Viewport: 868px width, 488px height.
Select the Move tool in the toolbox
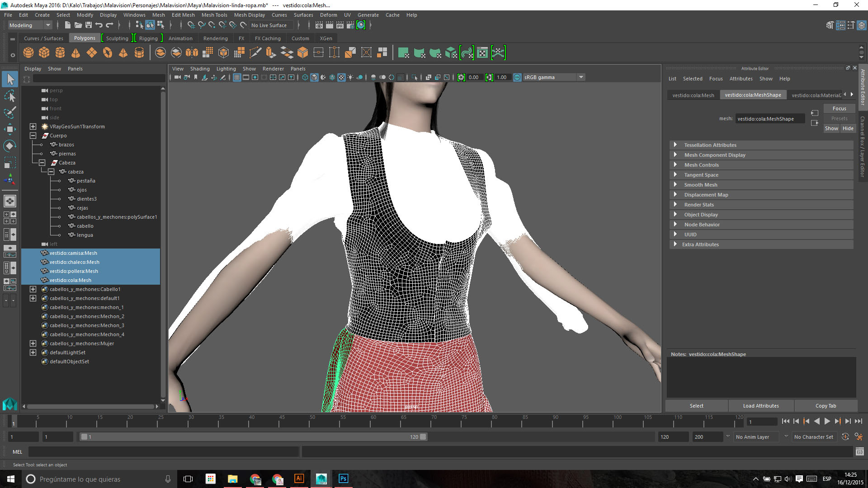pos(10,129)
